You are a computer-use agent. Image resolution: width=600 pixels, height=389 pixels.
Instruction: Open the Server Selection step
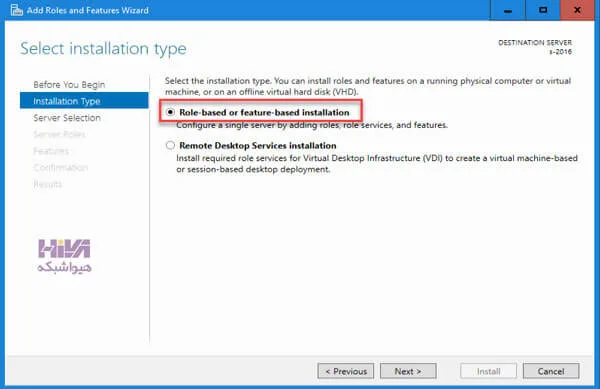click(67, 118)
